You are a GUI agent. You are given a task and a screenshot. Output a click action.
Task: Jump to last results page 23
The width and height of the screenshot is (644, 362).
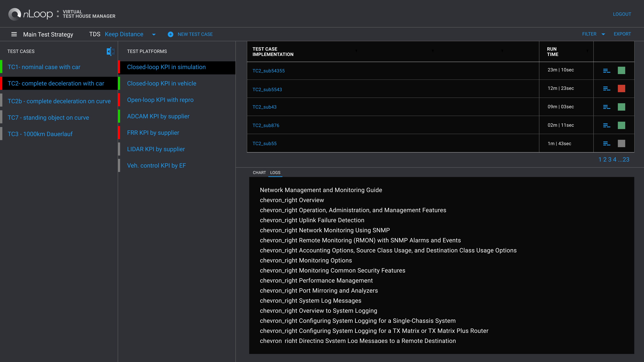click(626, 160)
